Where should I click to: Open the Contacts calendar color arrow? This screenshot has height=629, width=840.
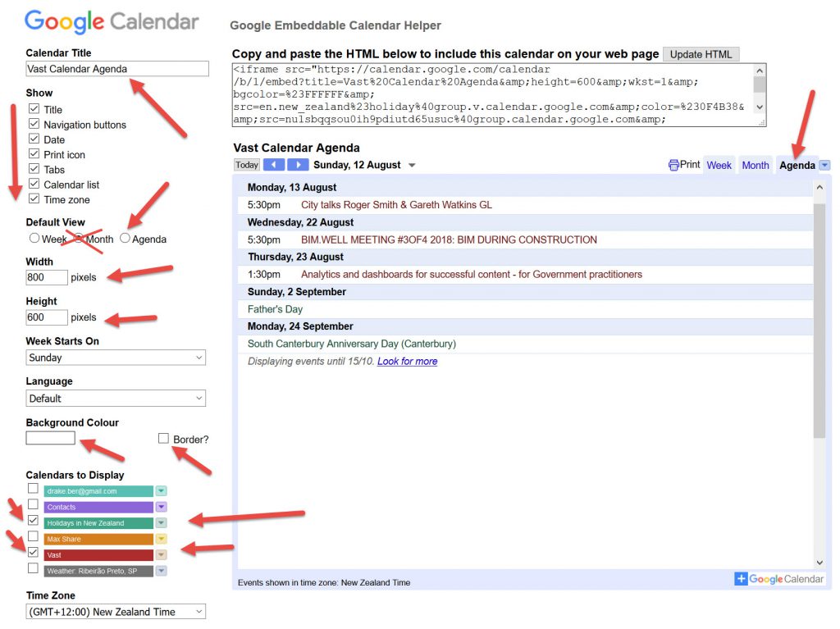pyautogui.click(x=162, y=508)
